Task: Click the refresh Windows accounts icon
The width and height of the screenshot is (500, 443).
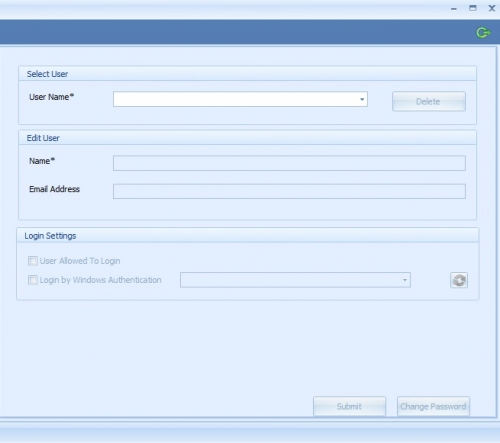Action: click(x=459, y=280)
